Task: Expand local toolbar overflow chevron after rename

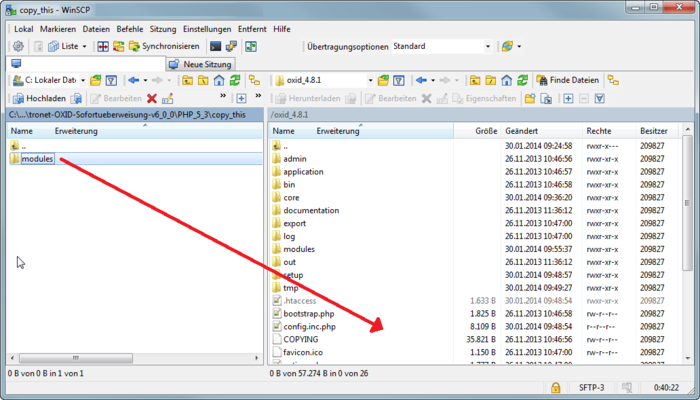Action: pos(223,96)
